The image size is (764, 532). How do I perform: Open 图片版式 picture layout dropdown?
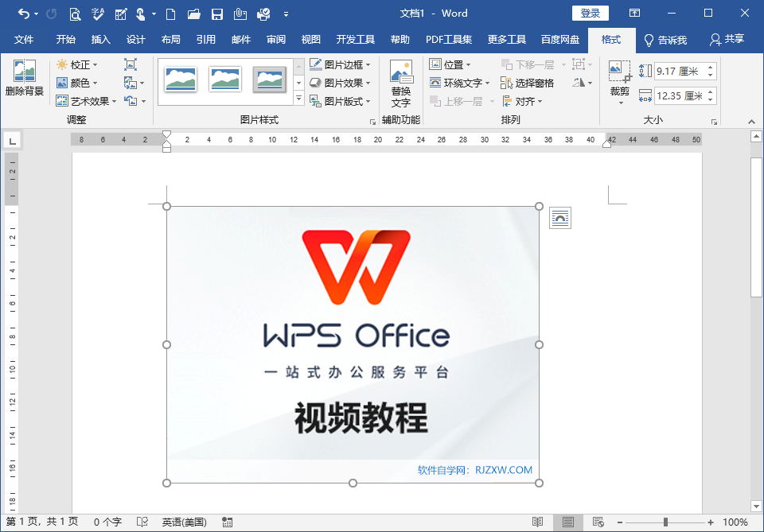(340, 101)
